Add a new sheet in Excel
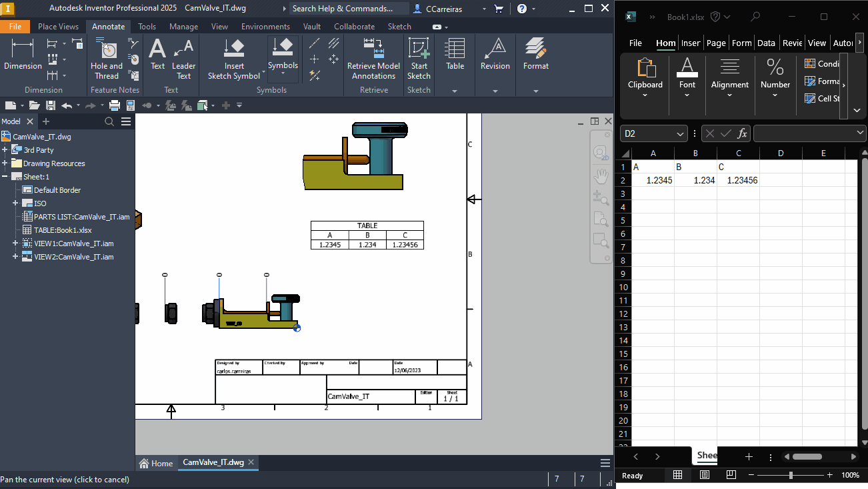 (749, 456)
